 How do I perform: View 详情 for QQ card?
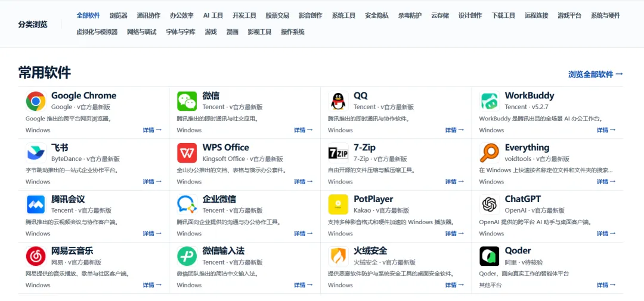click(x=454, y=130)
